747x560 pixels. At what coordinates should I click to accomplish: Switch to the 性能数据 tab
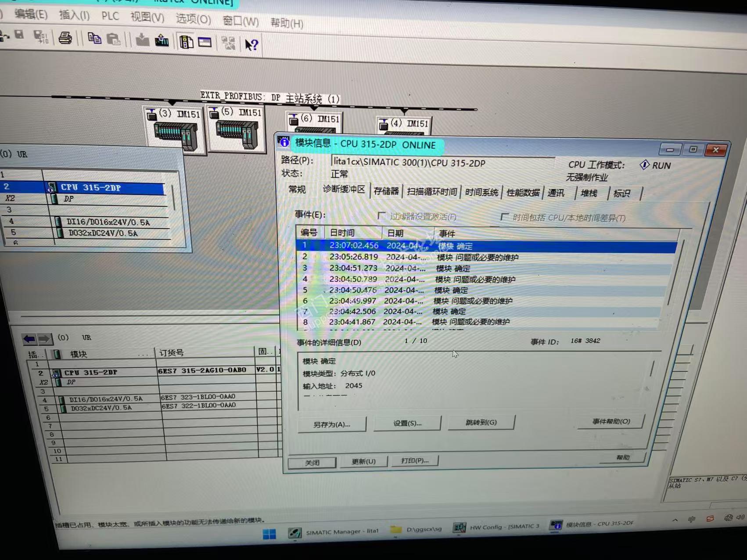point(523,193)
